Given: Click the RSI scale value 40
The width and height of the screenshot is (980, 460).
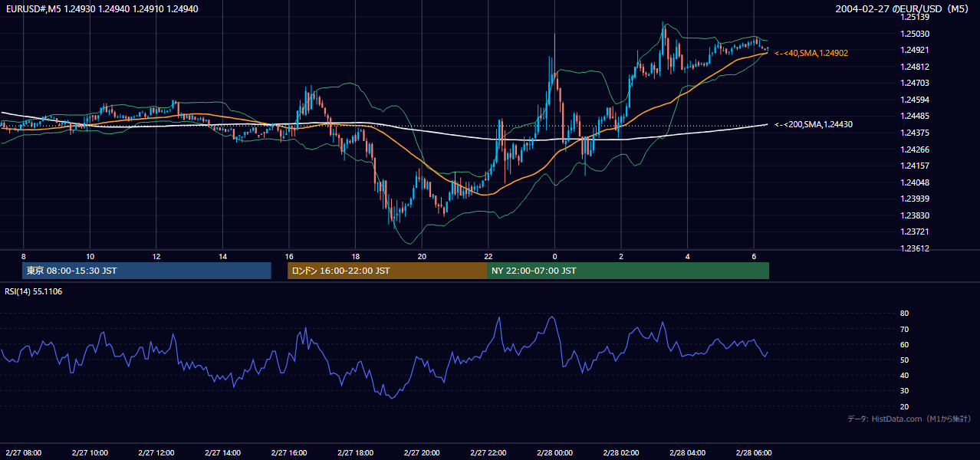Looking at the screenshot, I should click(x=904, y=375).
